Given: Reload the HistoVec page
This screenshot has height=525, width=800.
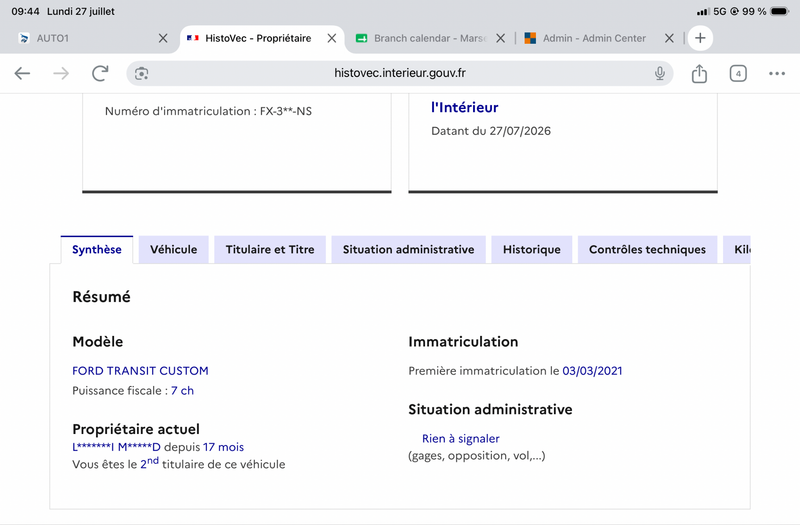Looking at the screenshot, I should [100, 73].
